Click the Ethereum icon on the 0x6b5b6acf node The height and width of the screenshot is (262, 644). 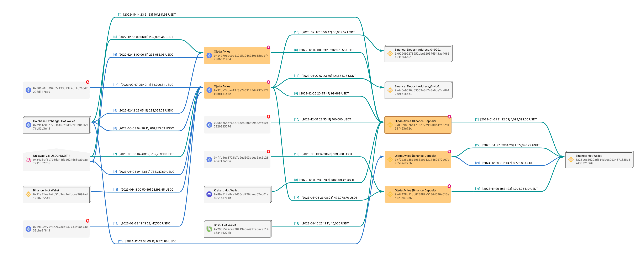[x=209, y=125]
